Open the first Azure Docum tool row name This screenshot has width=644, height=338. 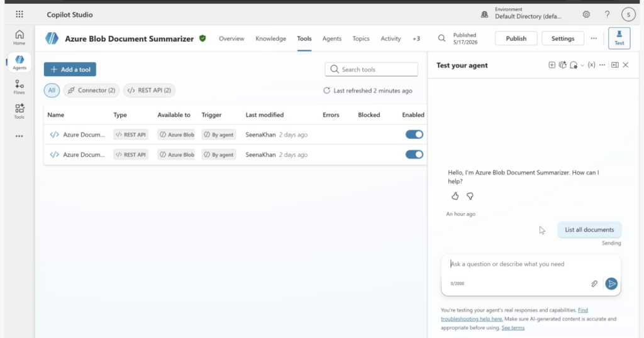click(x=84, y=134)
